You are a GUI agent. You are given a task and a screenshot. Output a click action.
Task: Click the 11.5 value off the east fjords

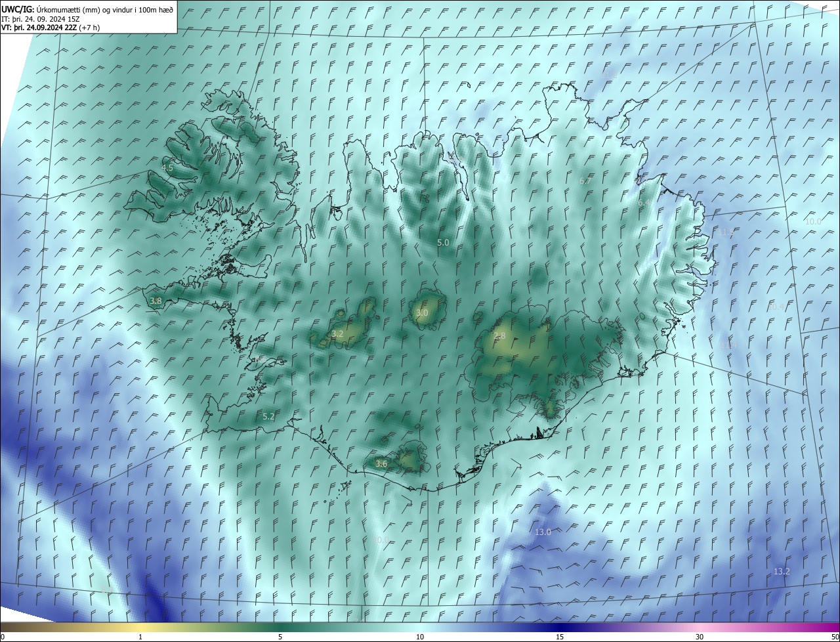click(x=726, y=232)
